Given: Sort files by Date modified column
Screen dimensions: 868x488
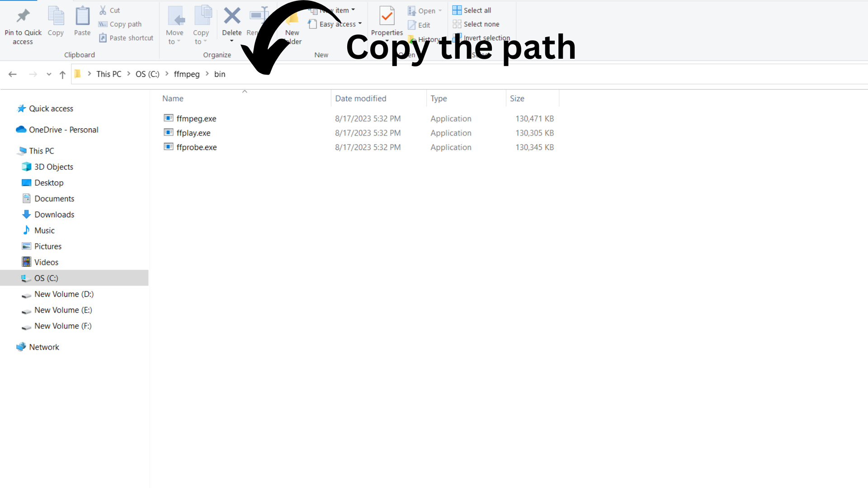Looking at the screenshot, I should (x=360, y=99).
